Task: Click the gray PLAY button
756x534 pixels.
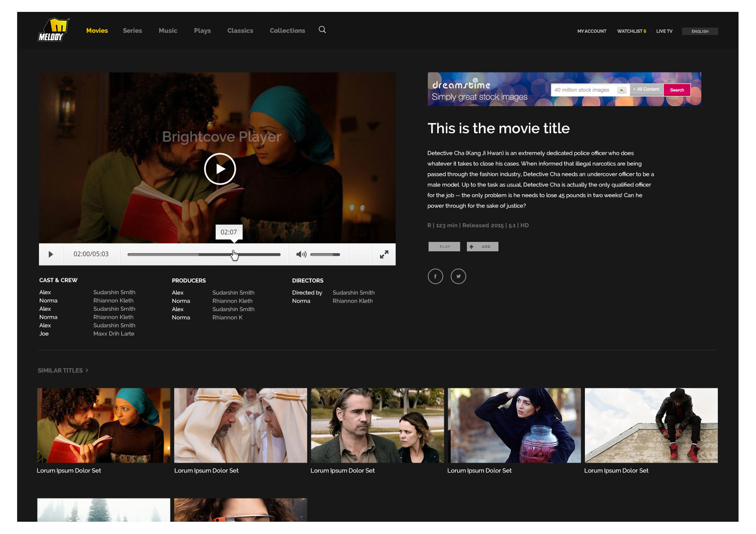Action: point(444,247)
